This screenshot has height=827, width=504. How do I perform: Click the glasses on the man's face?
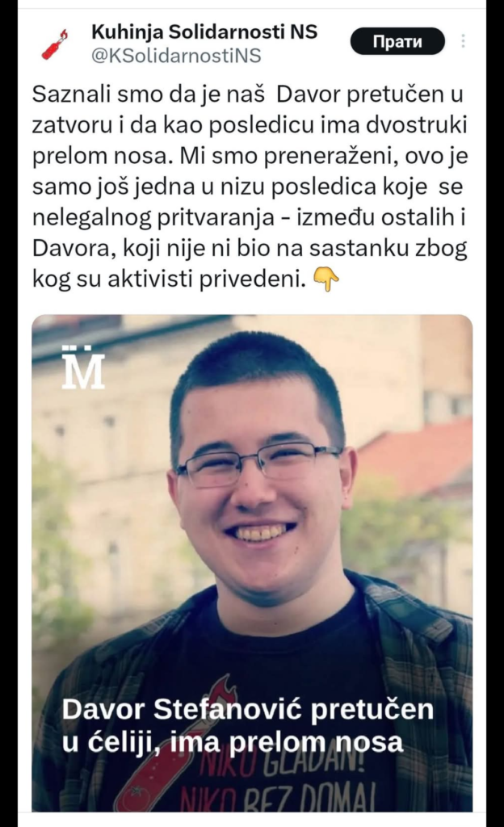[258, 463]
